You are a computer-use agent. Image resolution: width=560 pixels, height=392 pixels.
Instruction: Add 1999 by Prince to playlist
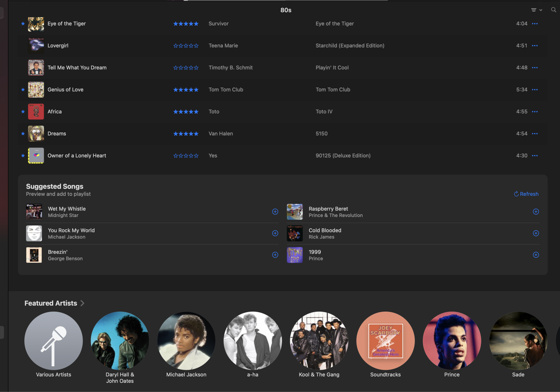pyautogui.click(x=536, y=255)
